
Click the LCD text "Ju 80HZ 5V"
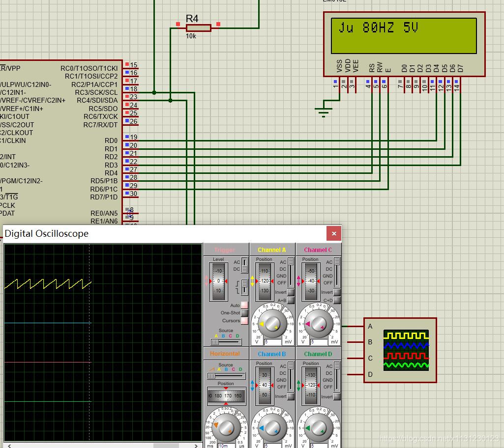pyautogui.click(x=378, y=28)
